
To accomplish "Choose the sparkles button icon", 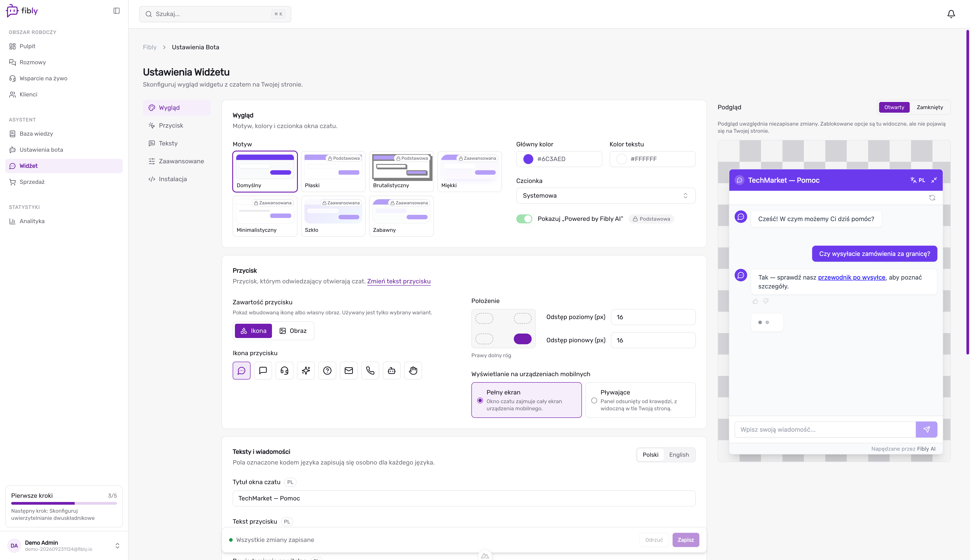I will pyautogui.click(x=306, y=370).
